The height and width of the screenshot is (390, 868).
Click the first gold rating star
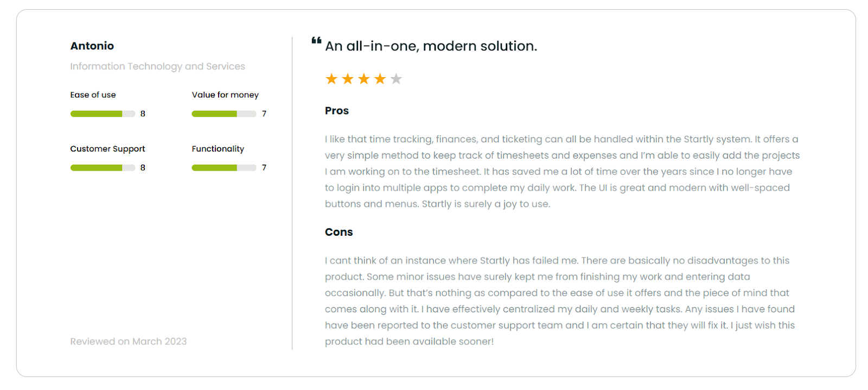331,79
